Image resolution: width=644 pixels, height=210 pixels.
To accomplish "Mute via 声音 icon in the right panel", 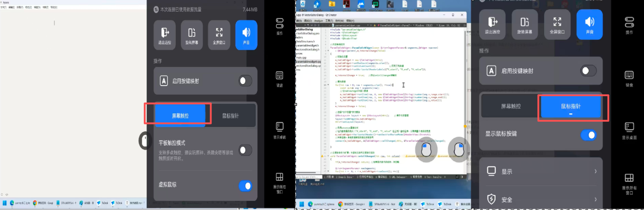I will (589, 24).
